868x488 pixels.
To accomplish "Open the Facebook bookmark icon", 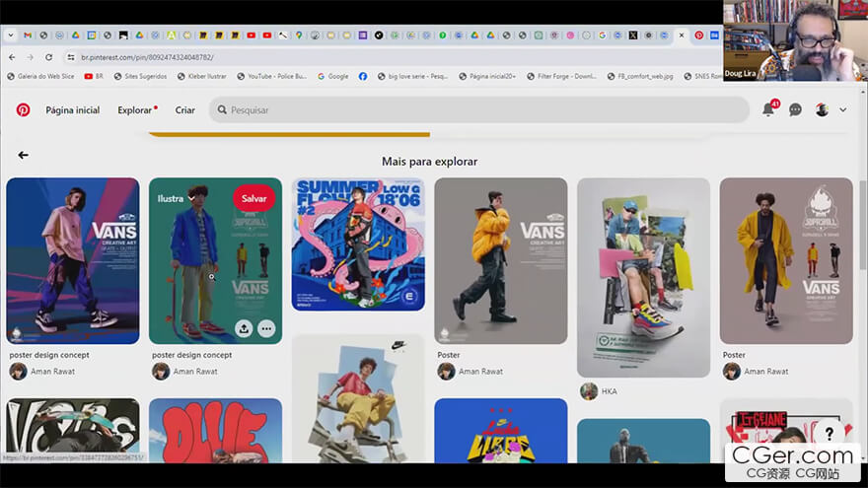I will 363,76.
